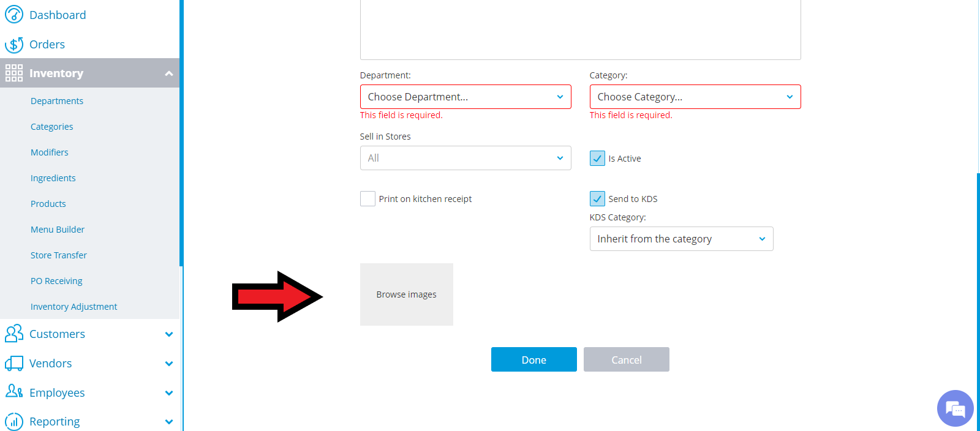The image size is (980, 431).
Task: Click the Customers people icon
Action: [x=14, y=334]
